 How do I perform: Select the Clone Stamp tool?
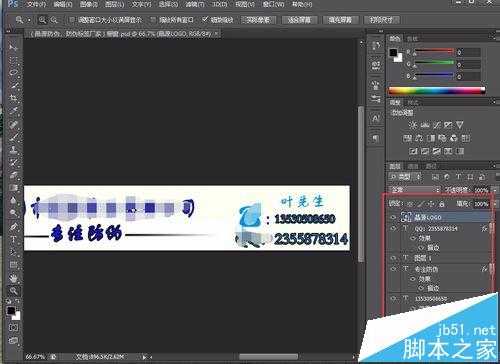13,149
